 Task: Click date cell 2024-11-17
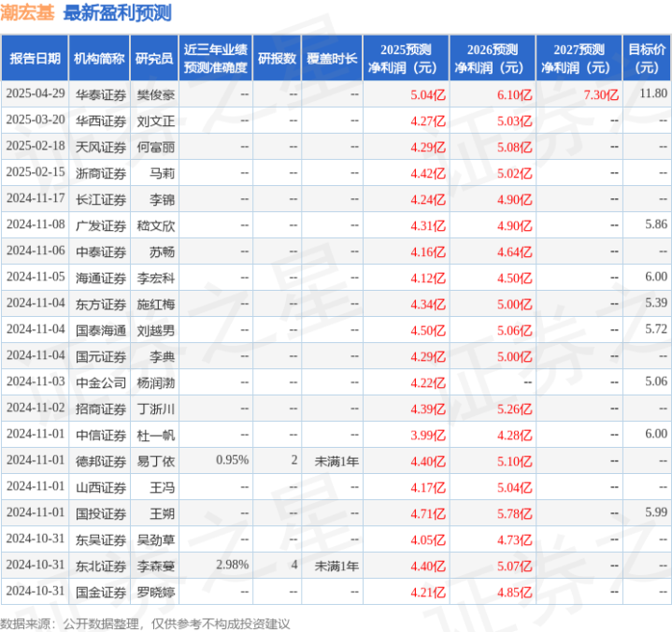(x=36, y=198)
